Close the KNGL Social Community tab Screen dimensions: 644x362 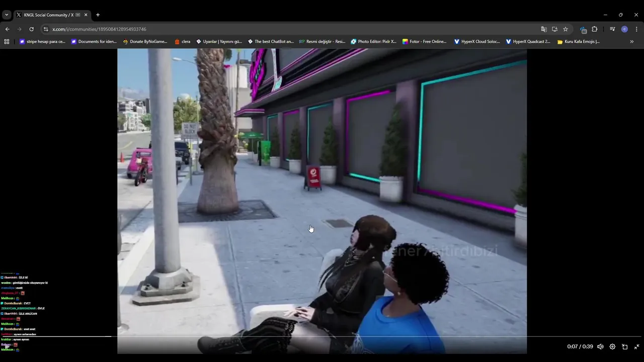click(x=86, y=15)
